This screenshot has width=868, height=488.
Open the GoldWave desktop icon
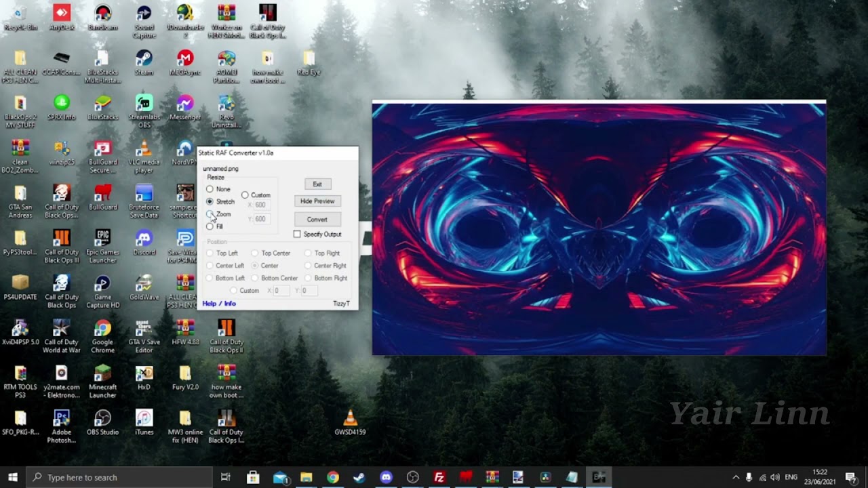144,287
